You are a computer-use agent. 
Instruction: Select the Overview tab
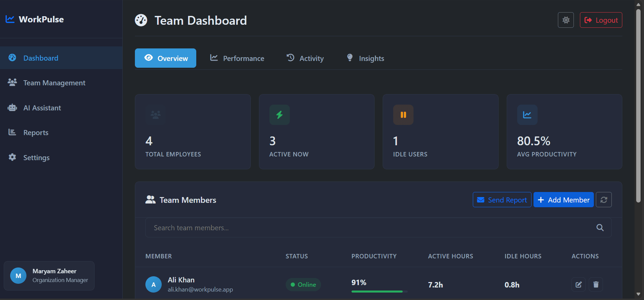point(165,58)
